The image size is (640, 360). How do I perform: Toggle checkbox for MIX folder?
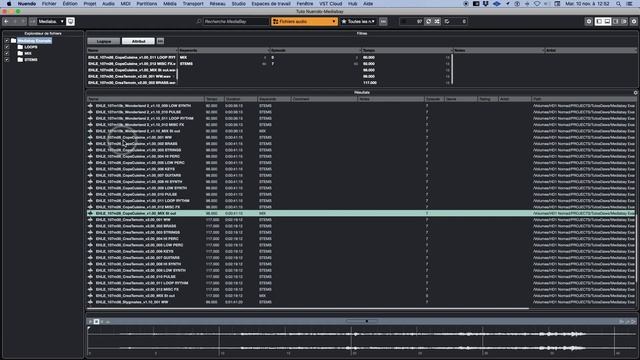point(7,53)
